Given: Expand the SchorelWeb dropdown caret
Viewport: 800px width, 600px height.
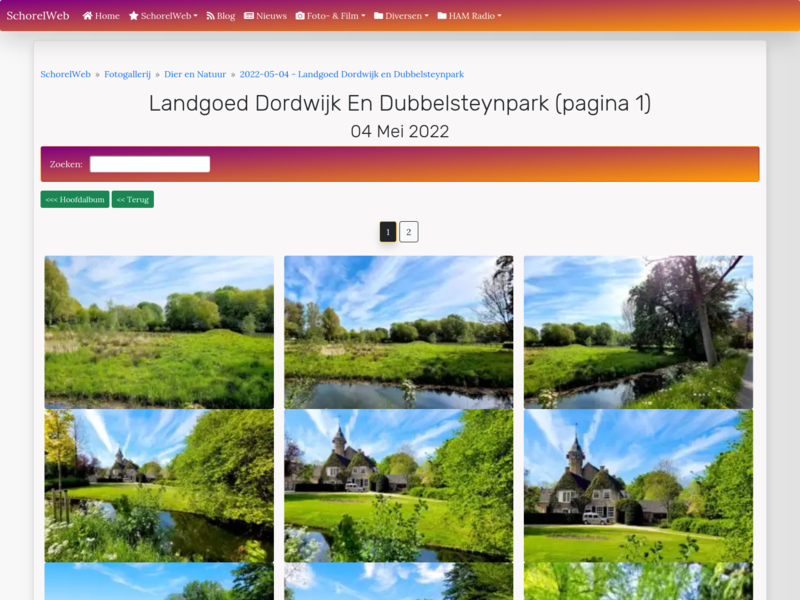Looking at the screenshot, I should 195,16.
